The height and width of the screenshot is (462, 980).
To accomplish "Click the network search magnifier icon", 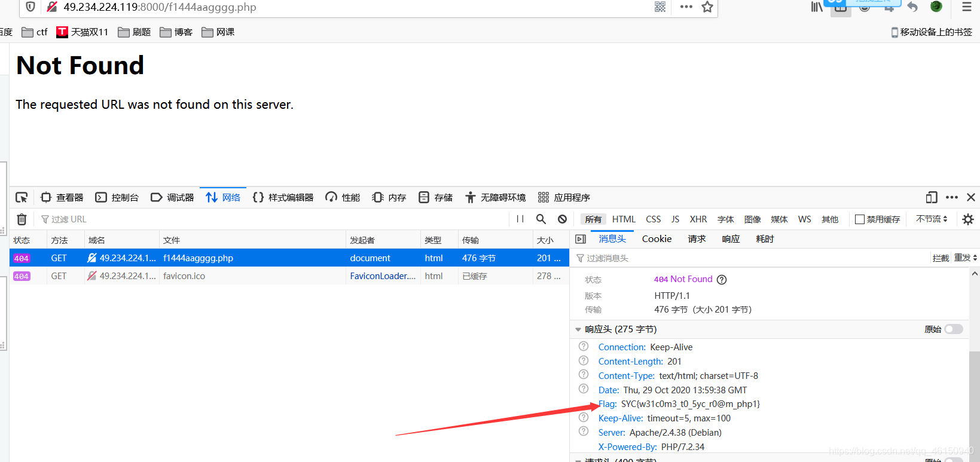I will coord(541,219).
